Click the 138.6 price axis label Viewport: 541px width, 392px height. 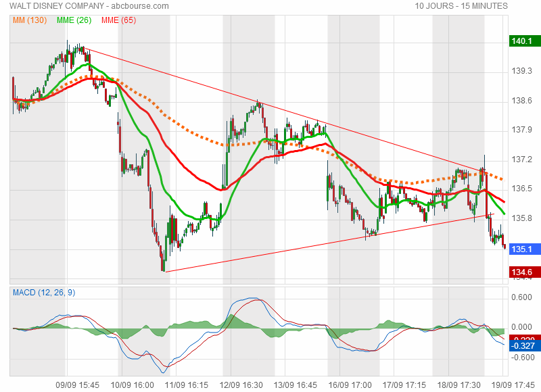click(521, 101)
